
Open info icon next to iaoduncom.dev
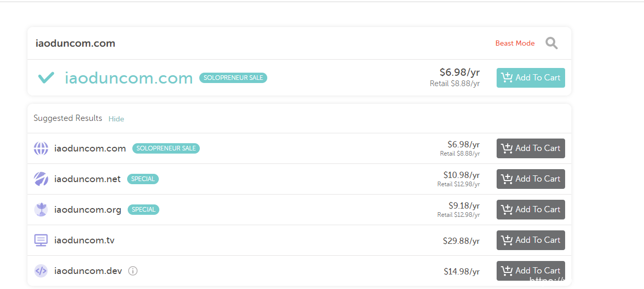[133, 271]
